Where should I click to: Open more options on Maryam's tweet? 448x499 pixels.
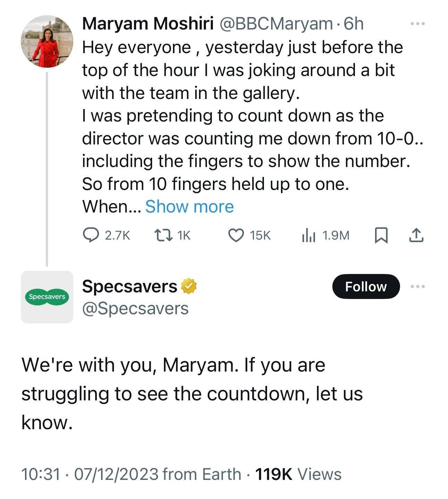[x=417, y=24]
